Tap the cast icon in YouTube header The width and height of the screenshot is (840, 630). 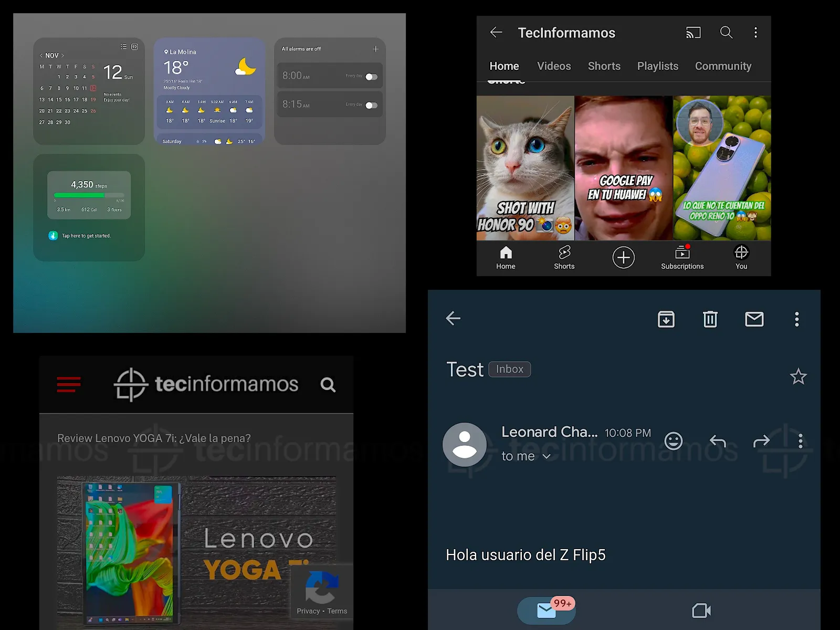pos(693,33)
